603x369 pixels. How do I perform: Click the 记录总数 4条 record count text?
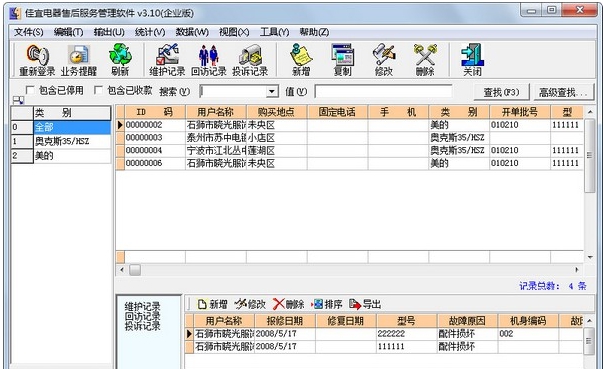pos(552,286)
